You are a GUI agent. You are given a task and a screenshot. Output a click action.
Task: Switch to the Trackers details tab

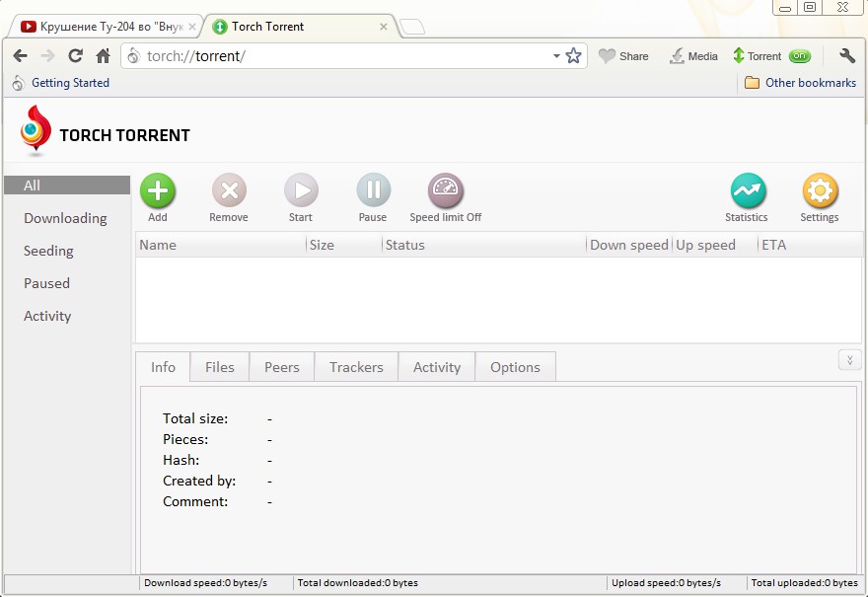356,367
